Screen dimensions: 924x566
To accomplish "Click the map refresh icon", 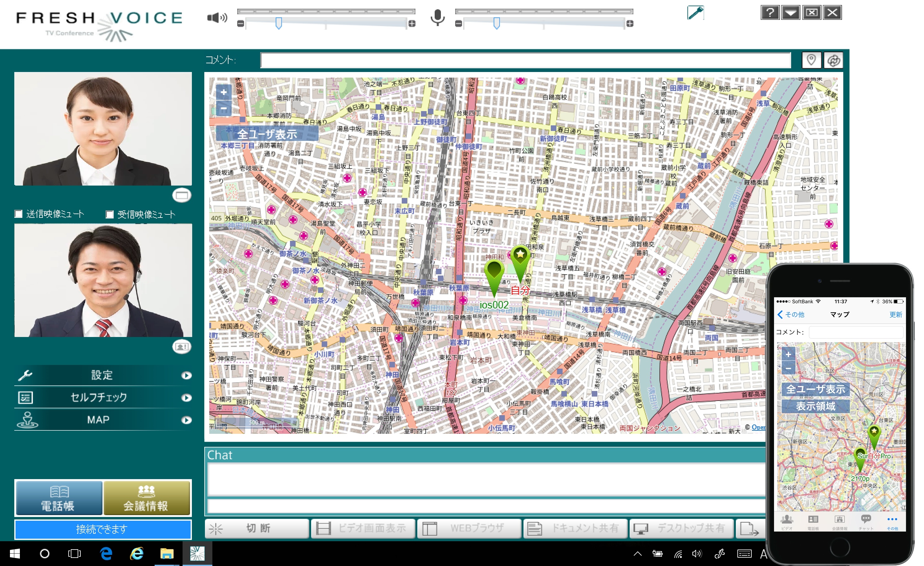I will tap(833, 60).
